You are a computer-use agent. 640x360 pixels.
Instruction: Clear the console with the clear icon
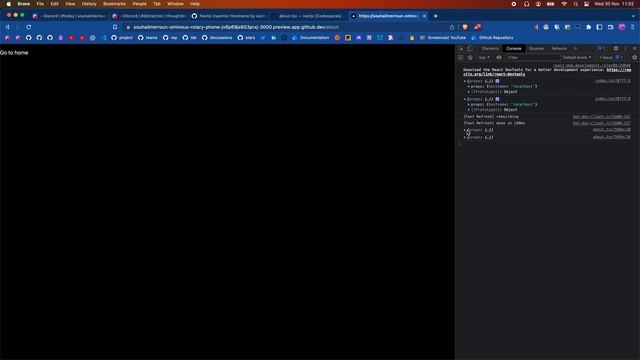(470, 58)
